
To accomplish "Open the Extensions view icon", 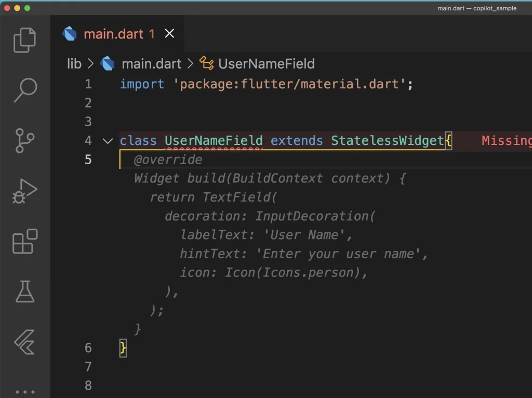I will pyautogui.click(x=25, y=241).
